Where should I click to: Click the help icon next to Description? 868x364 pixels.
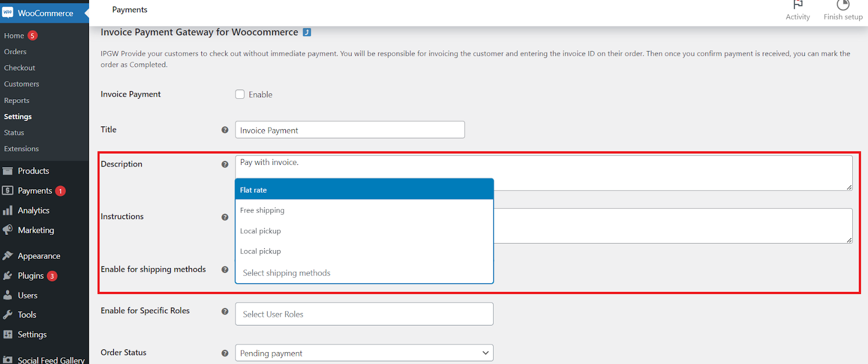click(225, 164)
